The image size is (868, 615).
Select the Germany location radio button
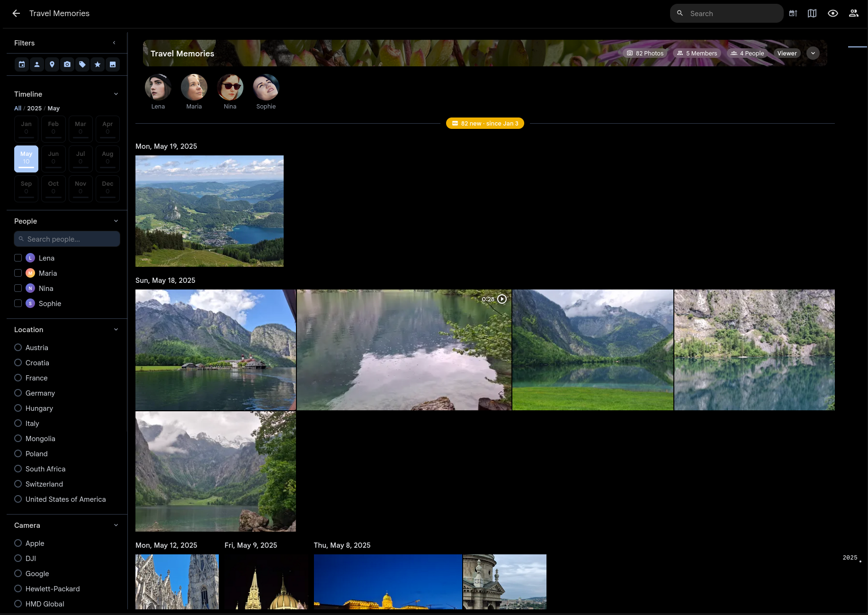pyautogui.click(x=18, y=393)
